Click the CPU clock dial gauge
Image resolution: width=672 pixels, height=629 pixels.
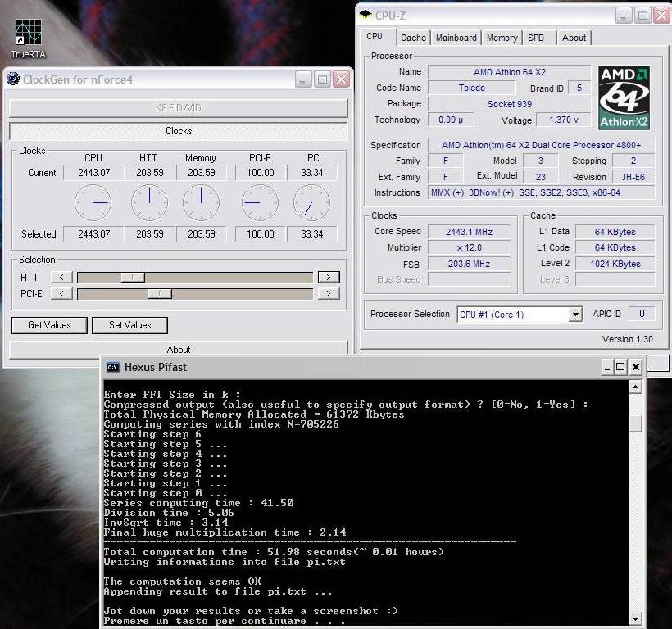93,202
